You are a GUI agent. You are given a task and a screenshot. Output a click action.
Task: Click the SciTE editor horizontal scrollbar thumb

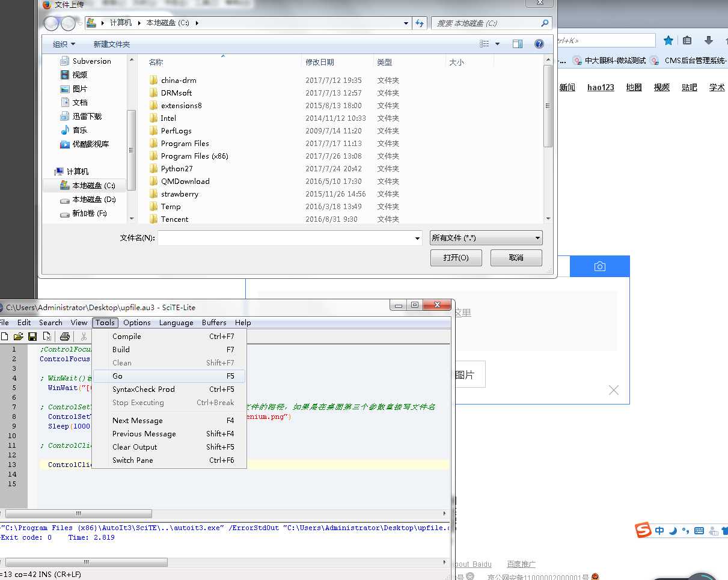tap(78, 514)
